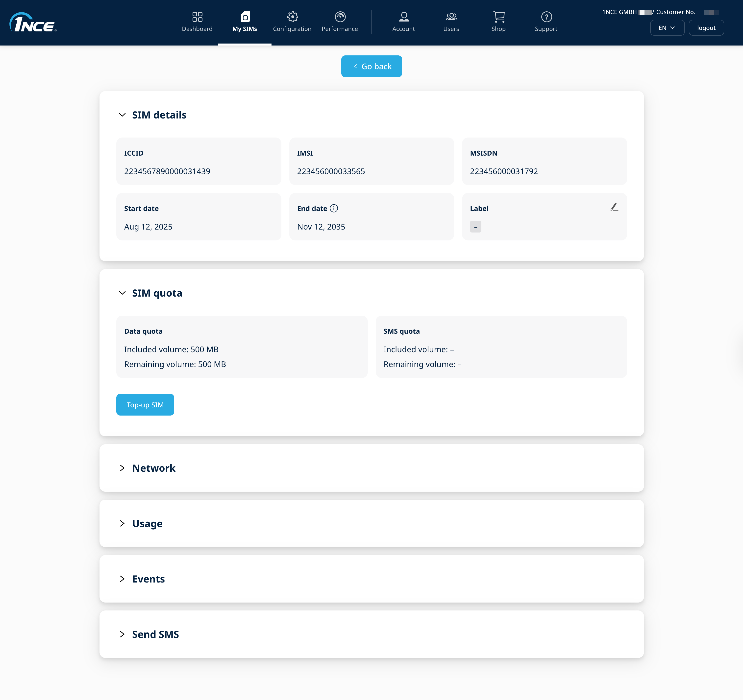
Task: Click the 1NCE logo
Action: (33, 23)
